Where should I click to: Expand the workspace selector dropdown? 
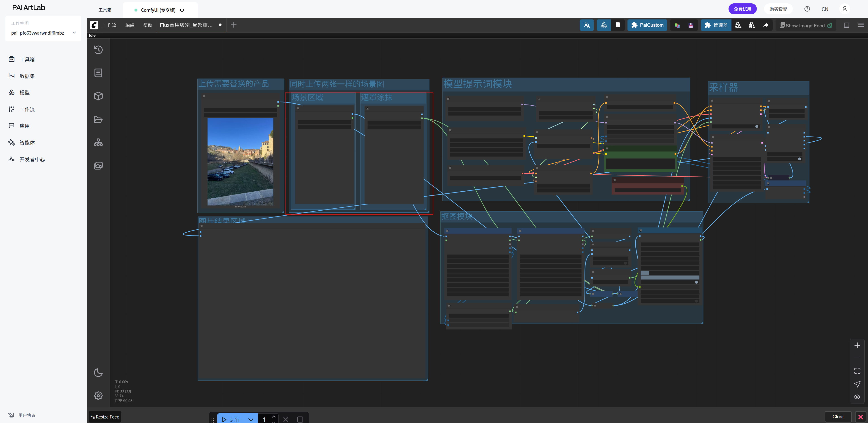[x=74, y=33]
